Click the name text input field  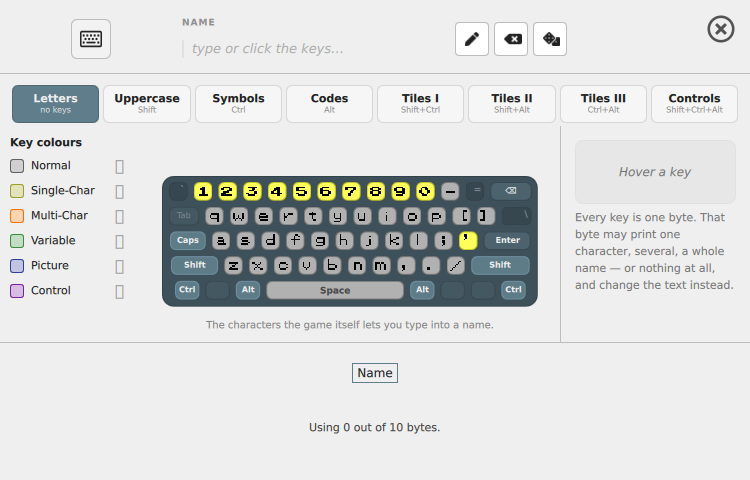coord(316,49)
